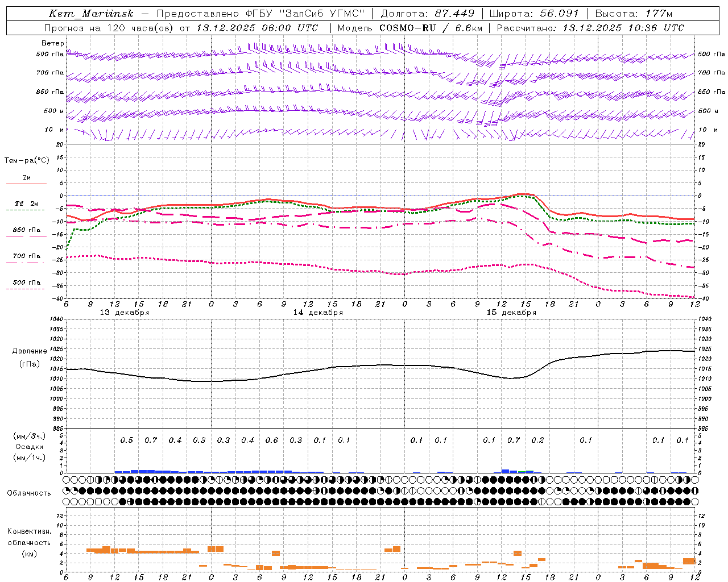
Task: Click the latitude value Широта: 56.091
Action: pyautogui.click(x=534, y=14)
